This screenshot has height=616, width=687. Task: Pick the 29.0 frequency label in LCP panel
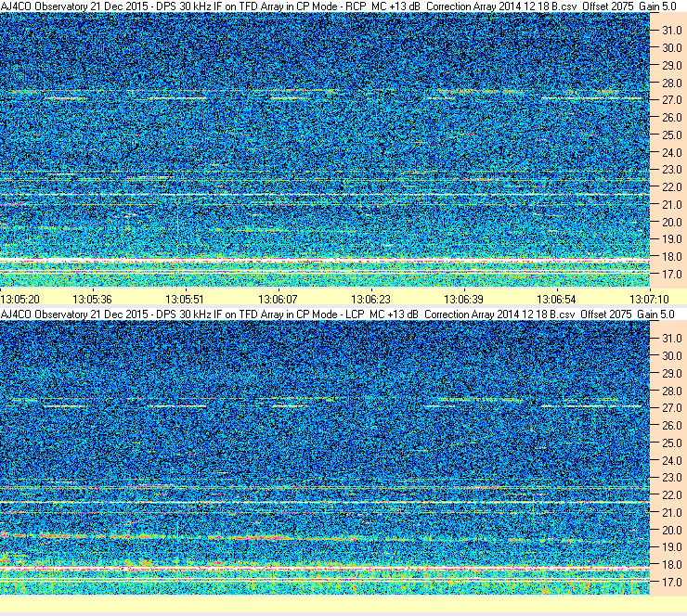(x=671, y=374)
